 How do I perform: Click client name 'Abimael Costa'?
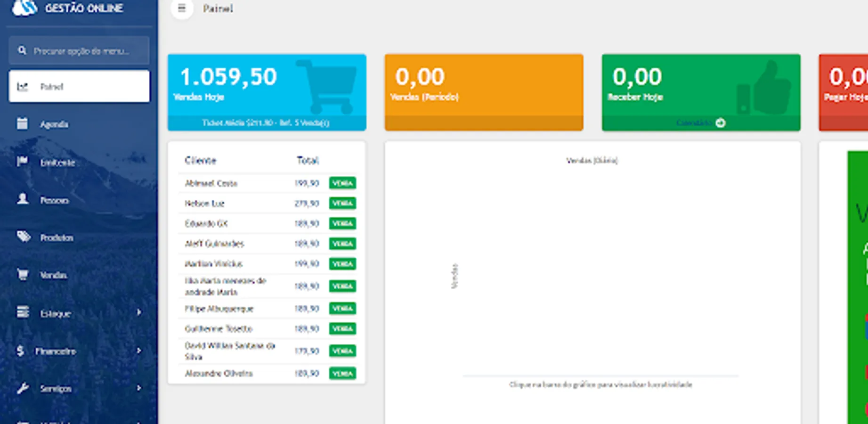pos(211,183)
